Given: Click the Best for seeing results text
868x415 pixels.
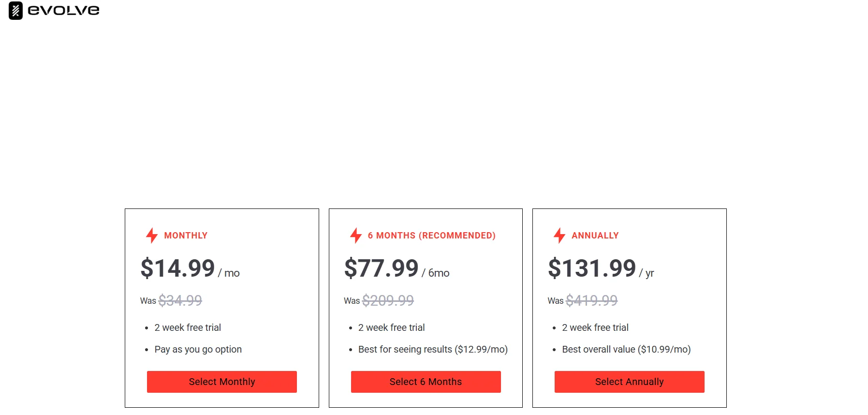Looking at the screenshot, I should point(433,349).
